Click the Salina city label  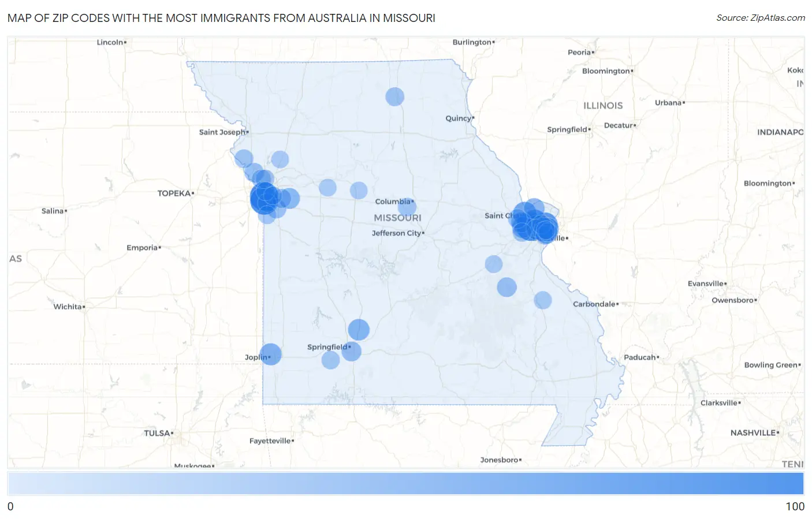click(x=53, y=211)
